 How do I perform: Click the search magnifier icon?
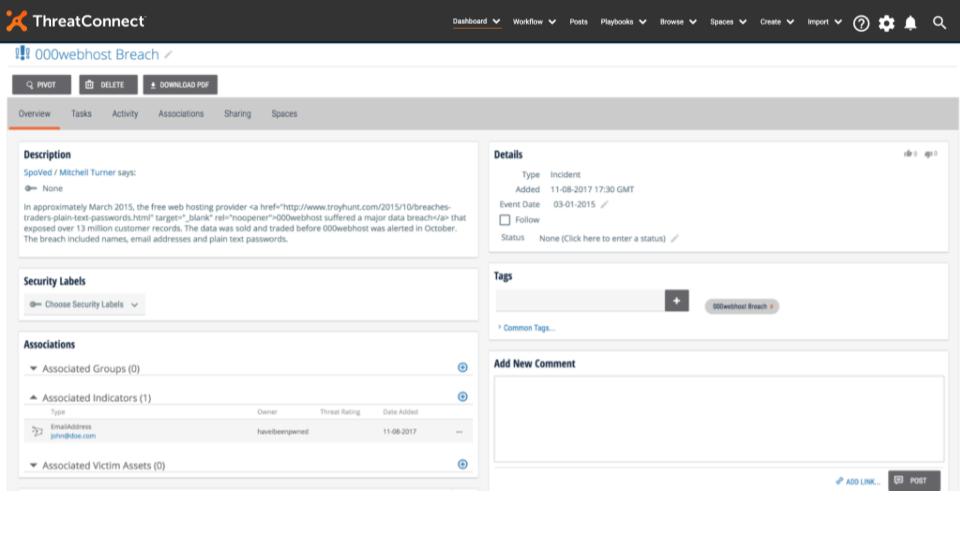tap(939, 23)
